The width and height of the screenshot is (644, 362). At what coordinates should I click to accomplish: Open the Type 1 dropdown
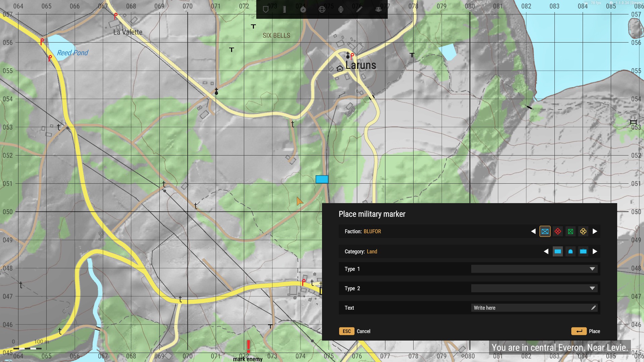click(534, 269)
